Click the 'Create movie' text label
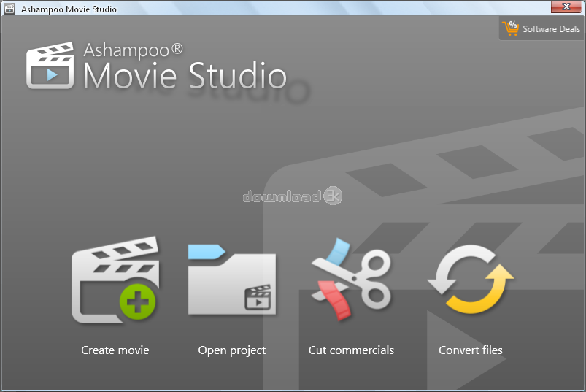 click(115, 350)
